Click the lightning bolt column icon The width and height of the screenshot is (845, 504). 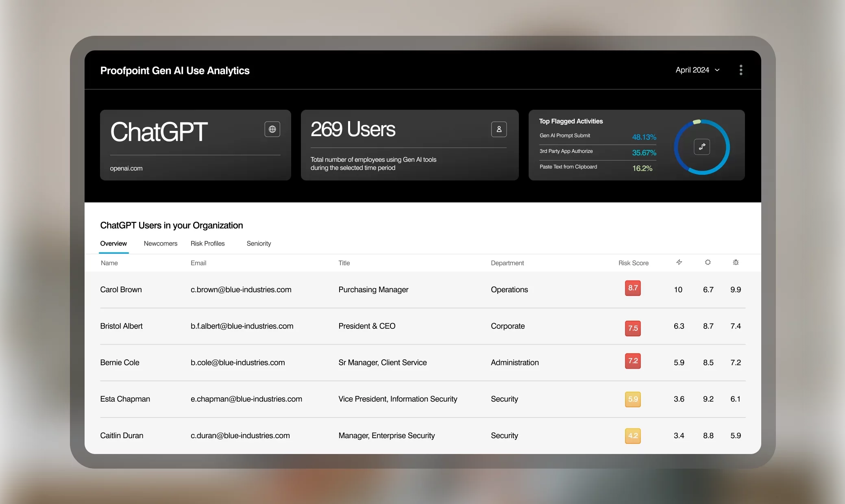679,262
